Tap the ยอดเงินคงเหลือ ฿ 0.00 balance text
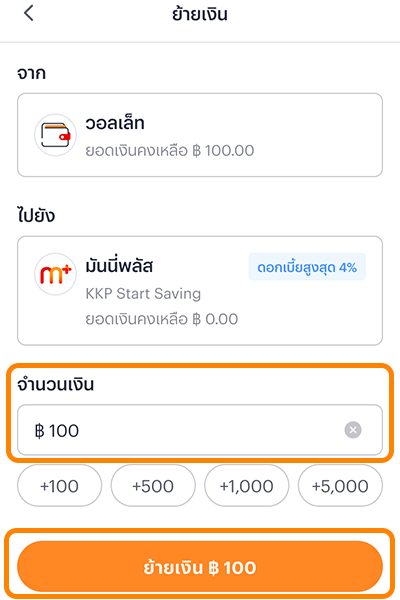Viewport: 400px width, 600px height. (162, 319)
